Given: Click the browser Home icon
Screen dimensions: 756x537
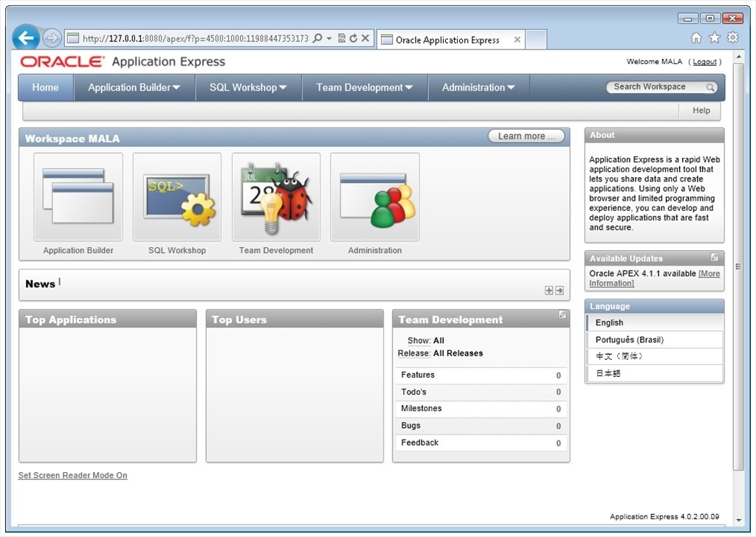Looking at the screenshot, I should click(x=696, y=38).
